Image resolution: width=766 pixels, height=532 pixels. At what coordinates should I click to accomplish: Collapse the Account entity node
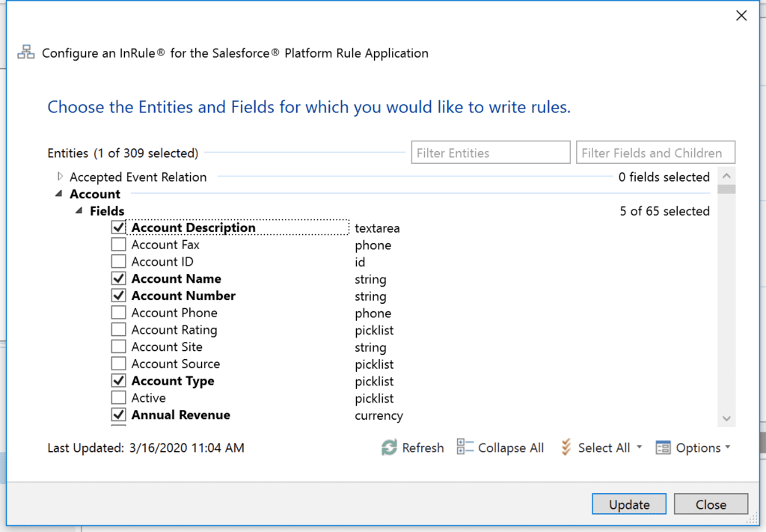tap(58, 195)
